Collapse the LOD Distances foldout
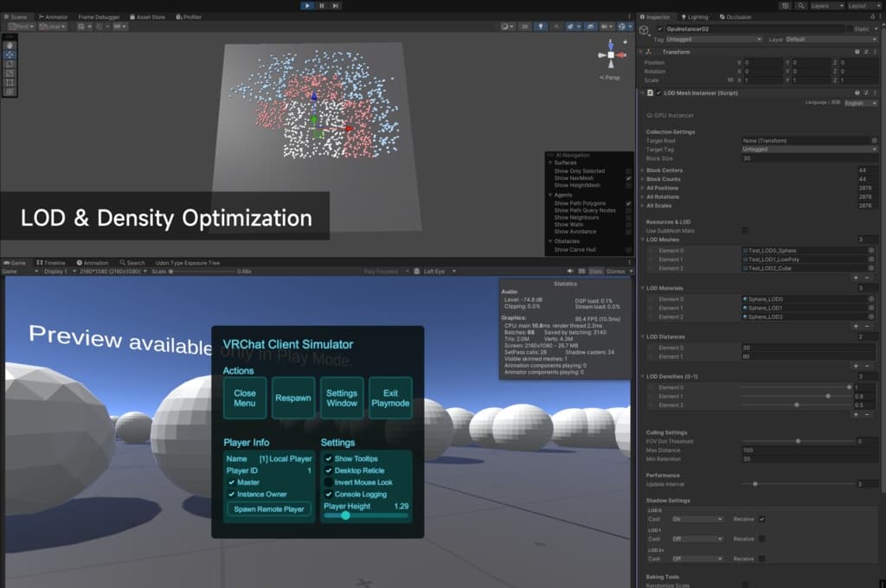This screenshot has width=886, height=588. pos(641,336)
